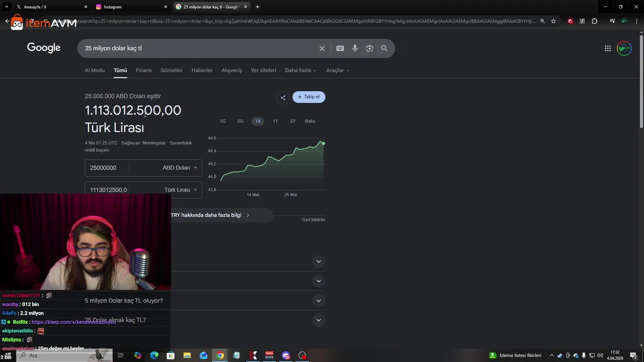
Task: Expand the Araçlar dropdown
Action: (338, 70)
